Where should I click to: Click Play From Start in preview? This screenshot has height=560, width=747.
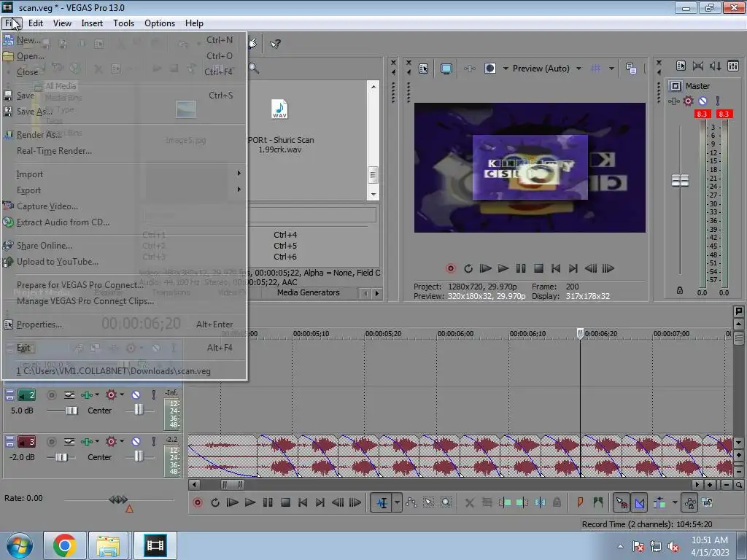tap(485, 268)
